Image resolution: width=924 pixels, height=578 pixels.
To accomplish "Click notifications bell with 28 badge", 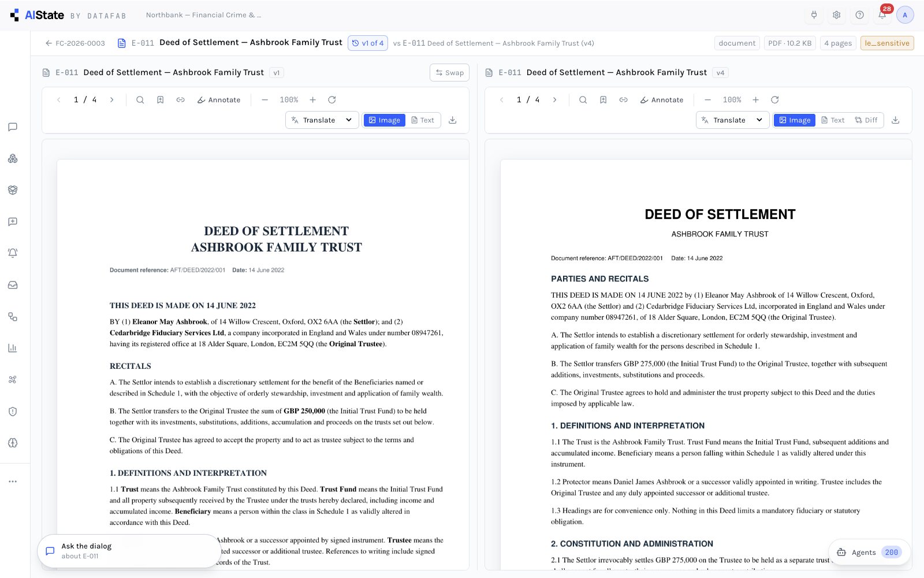I will 882,15.
